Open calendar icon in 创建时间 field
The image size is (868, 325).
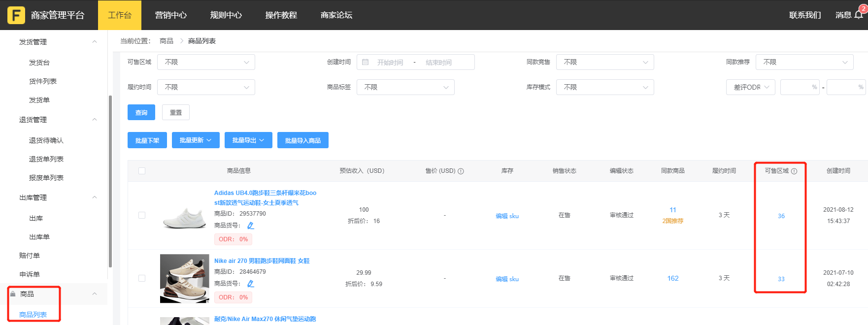point(366,63)
